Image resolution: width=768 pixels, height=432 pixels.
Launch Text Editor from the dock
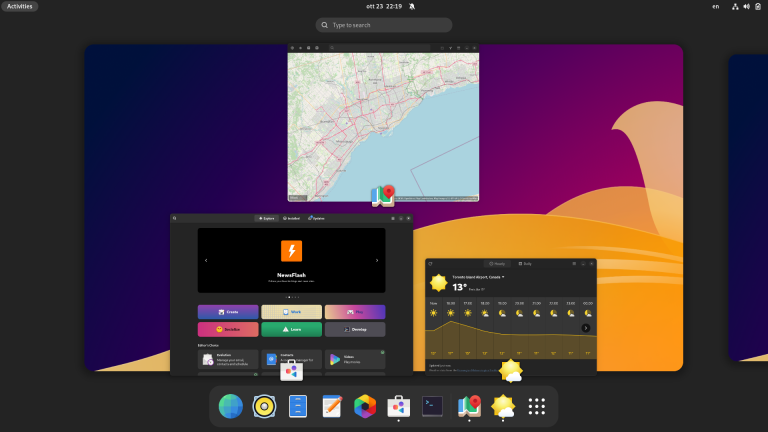332,406
